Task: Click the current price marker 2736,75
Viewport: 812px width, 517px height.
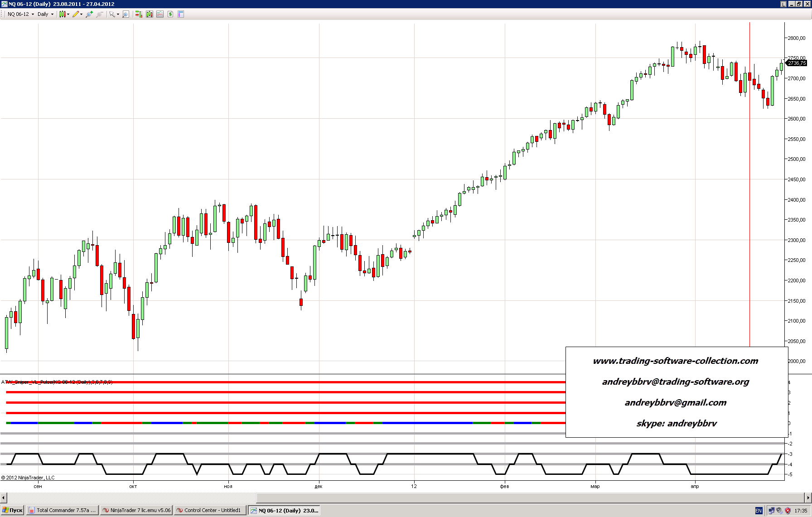Action: point(796,63)
